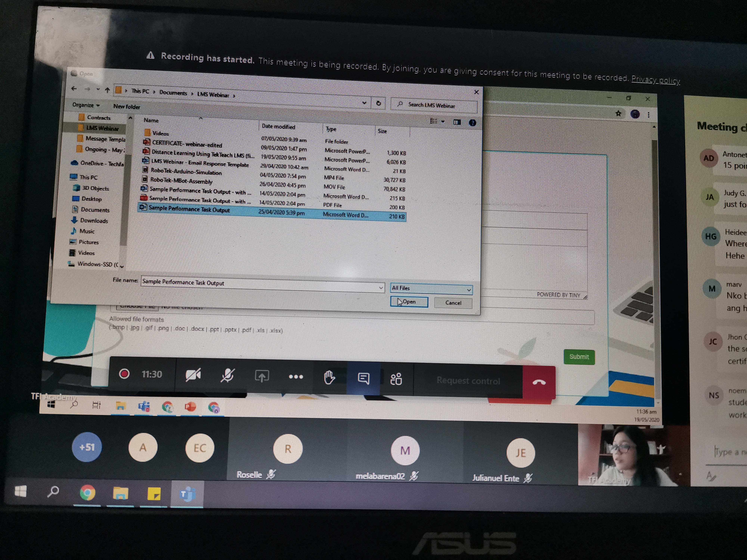Raise your hand in the meeting
The image size is (747, 560).
(x=329, y=378)
